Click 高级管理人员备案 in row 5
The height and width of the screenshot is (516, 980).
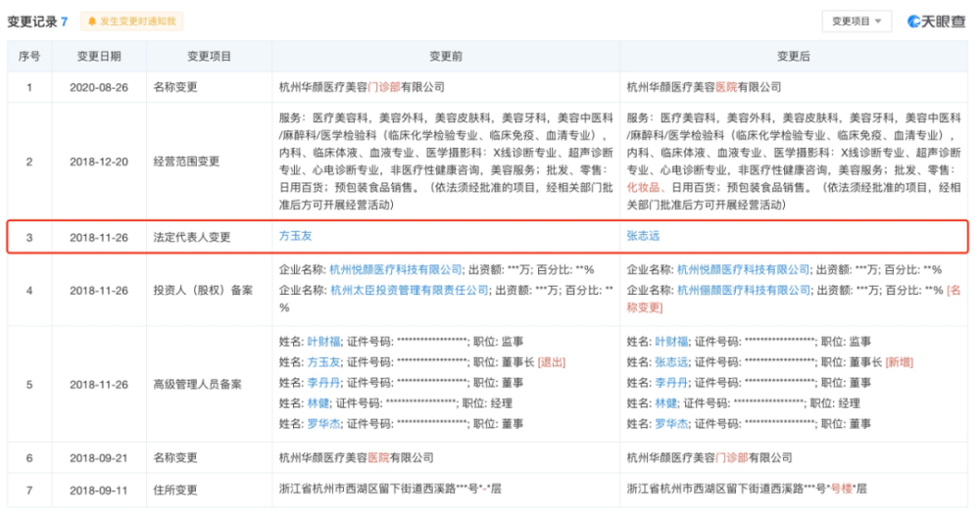coord(198,385)
